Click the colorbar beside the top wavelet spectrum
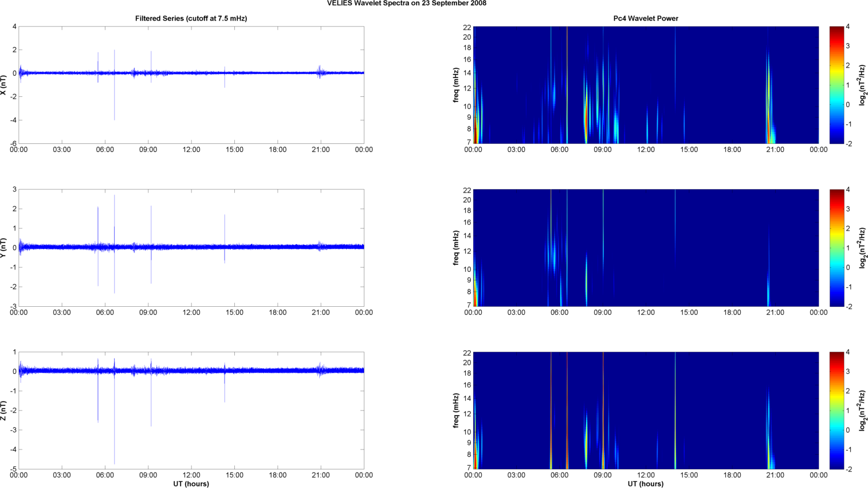 click(836, 85)
